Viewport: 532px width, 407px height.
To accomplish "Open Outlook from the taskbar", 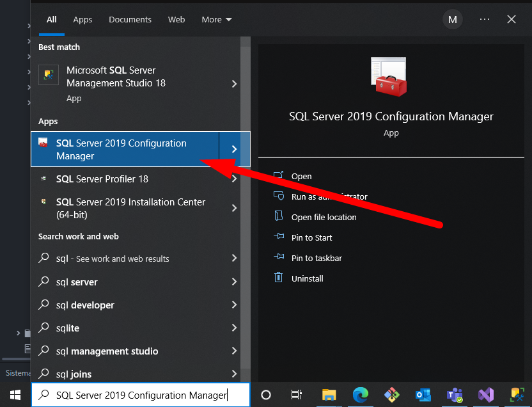I will pyautogui.click(x=423, y=395).
